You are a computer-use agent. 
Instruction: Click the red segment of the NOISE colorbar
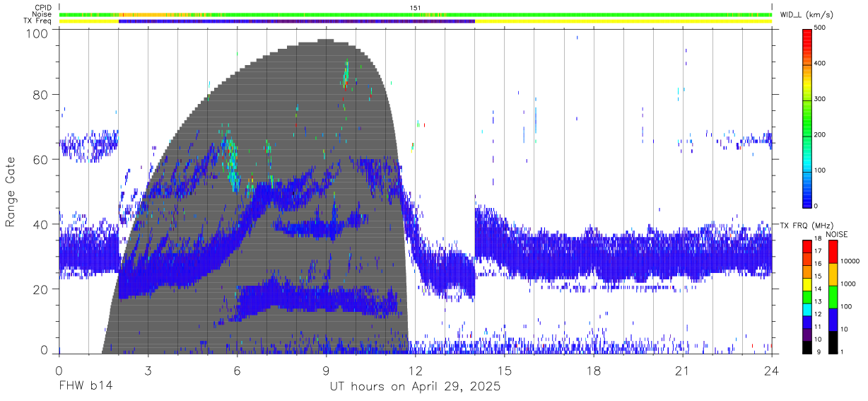(833, 251)
